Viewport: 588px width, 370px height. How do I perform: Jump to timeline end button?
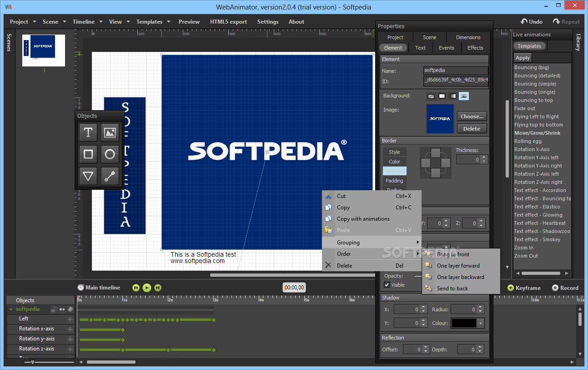pyautogui.click(x=158, y=288)
